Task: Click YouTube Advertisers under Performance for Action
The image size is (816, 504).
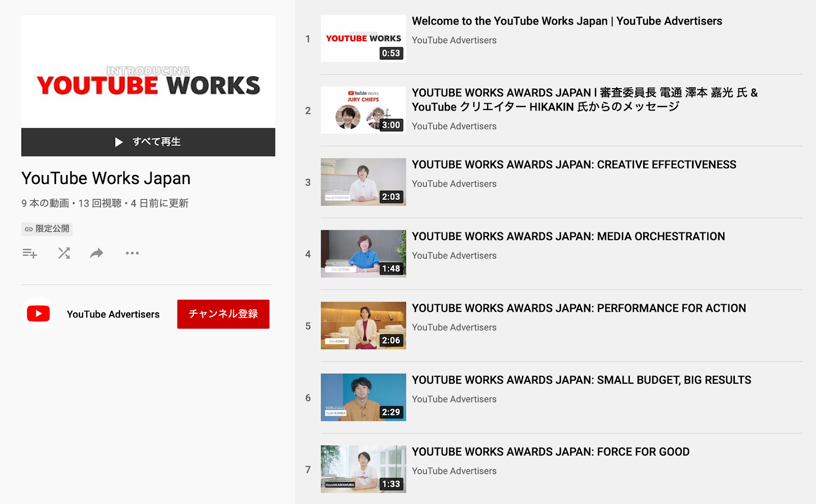Action: click(x=454, y=328)
